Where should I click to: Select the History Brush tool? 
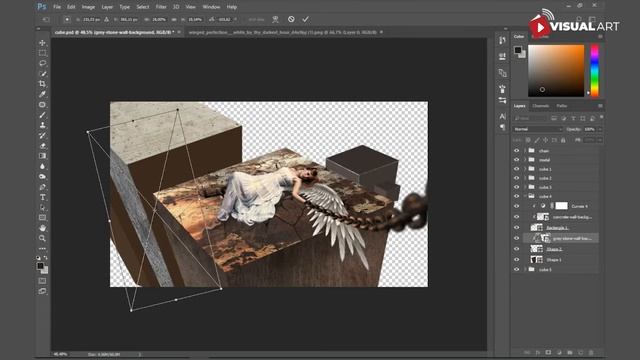(42, 136)
